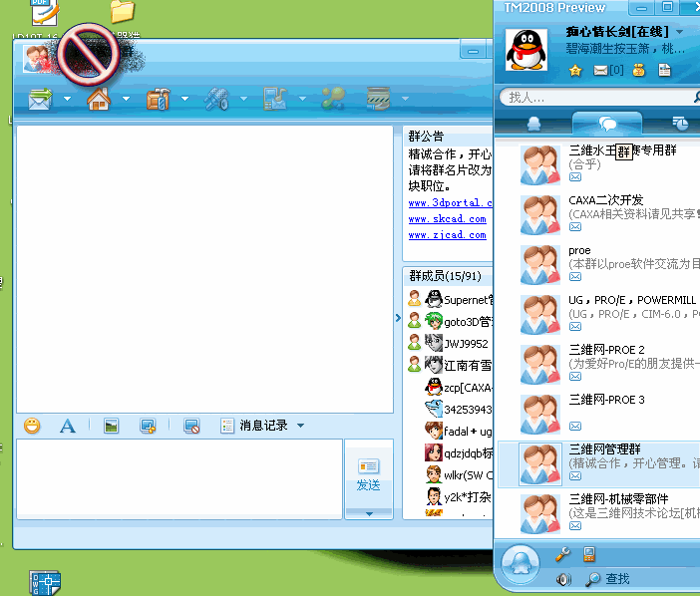This screenshot has width=700, height=596.
Task: Collapse the side panel chevron arrow
Action: point(398,318)
